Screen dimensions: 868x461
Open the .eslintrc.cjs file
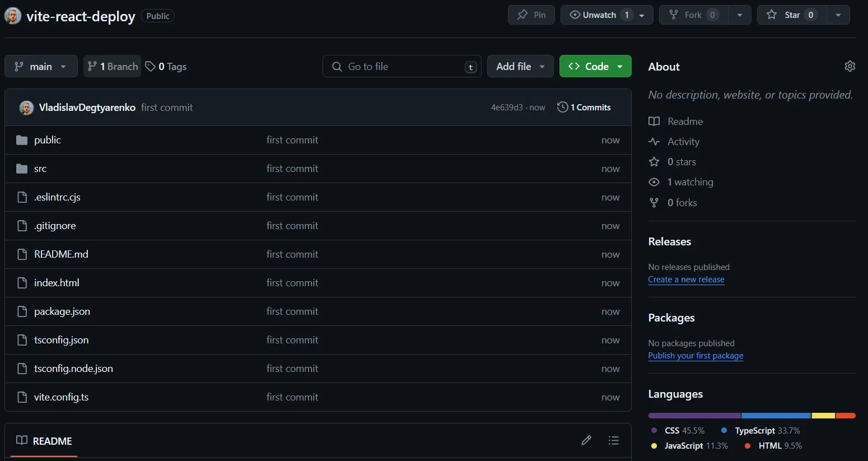57,197
